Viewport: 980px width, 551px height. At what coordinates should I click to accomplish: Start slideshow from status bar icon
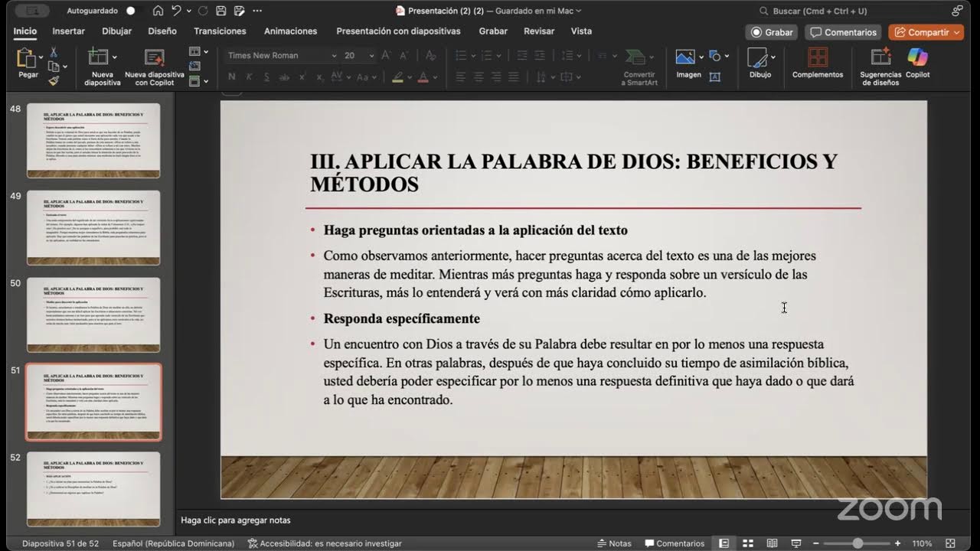[x=797, y=543]
